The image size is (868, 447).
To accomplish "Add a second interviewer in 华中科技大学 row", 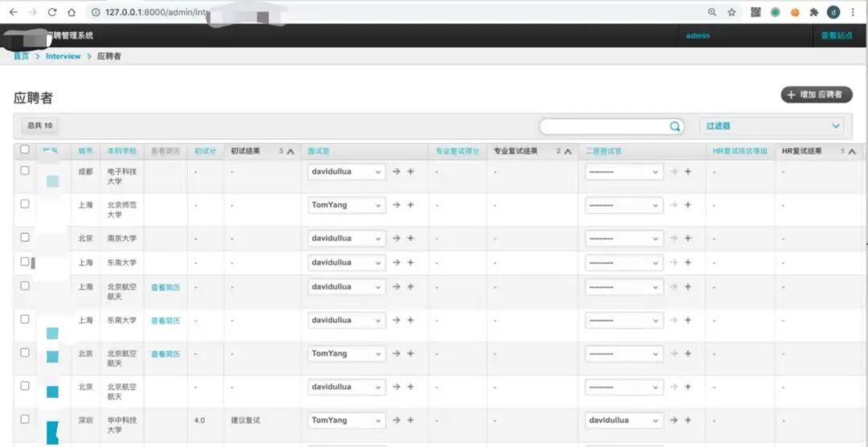I will (x=687, y=420).
